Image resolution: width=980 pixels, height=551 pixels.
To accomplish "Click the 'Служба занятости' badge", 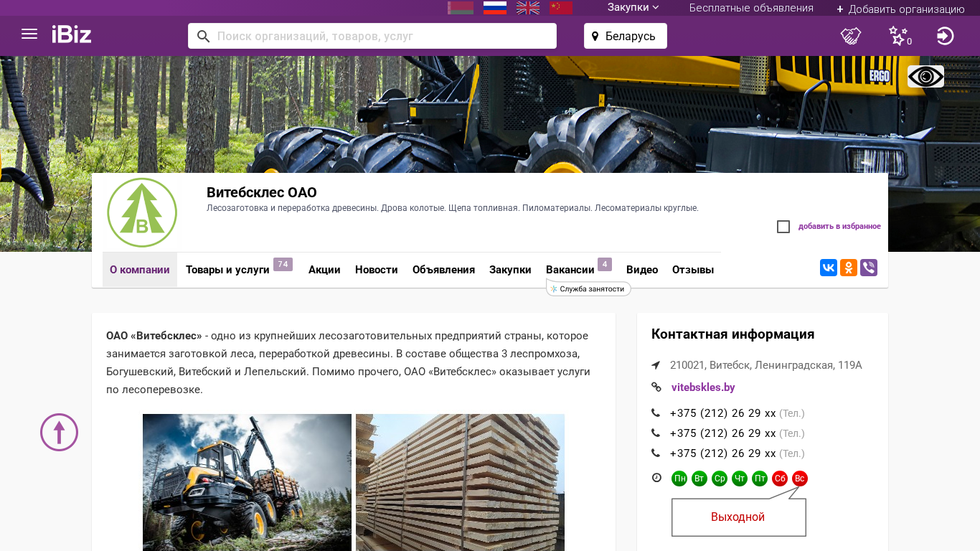I will [588, 288].
